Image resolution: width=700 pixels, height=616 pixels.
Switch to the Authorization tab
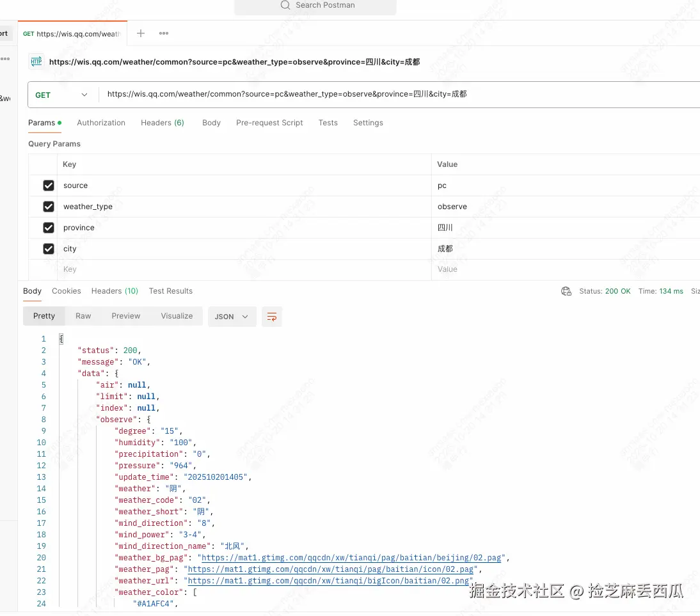click(101, 123)
